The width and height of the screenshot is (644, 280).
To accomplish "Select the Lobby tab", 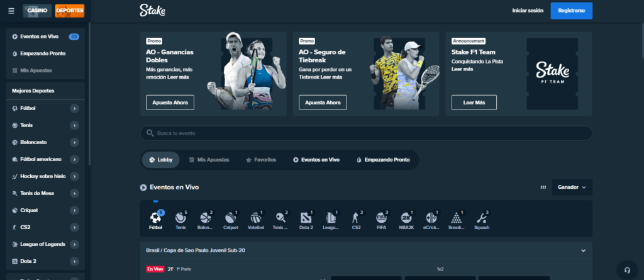I will pyautogui.click(x=160, y=160).
